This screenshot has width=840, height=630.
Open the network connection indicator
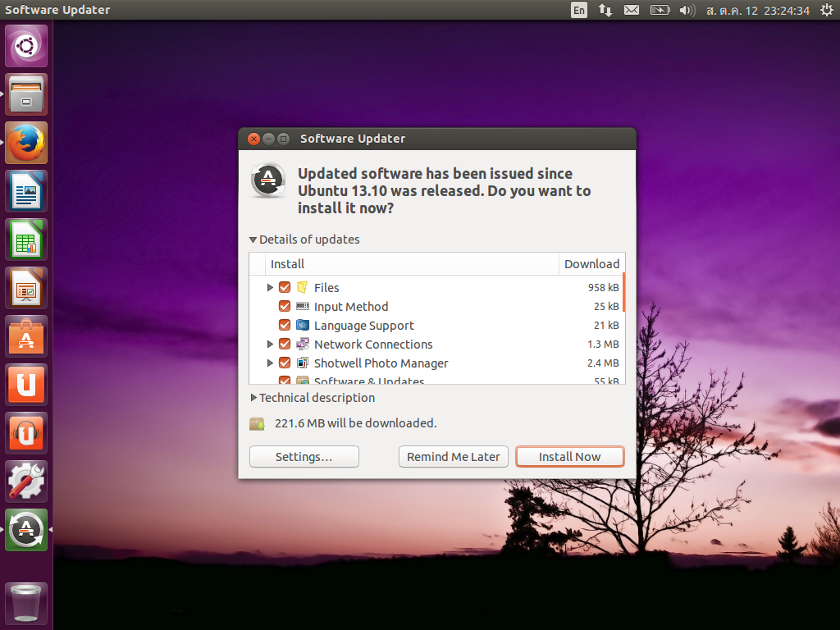click(605, 10)
